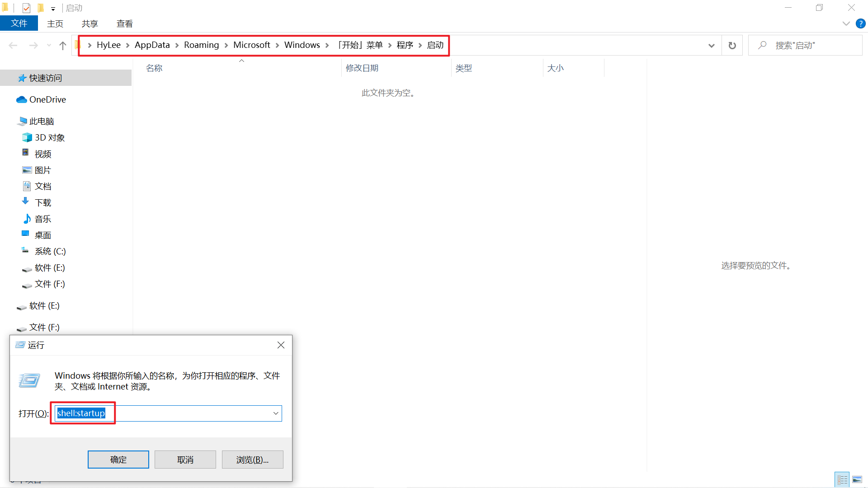
Task: Open OneDrive in the navigation pane
Action: [x=47, y=99]
